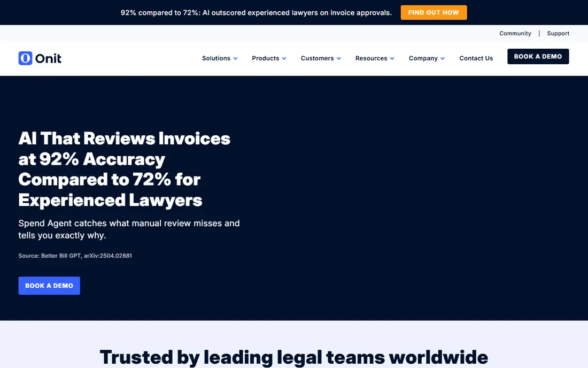Go to the Contact Us page
The image size is (588, 368).
476,58
